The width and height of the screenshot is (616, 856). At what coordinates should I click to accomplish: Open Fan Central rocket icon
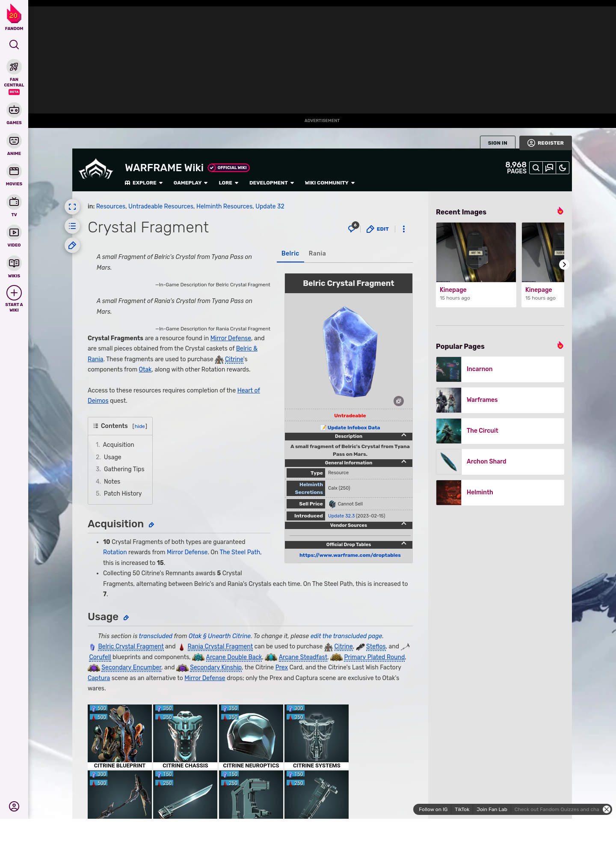tap(14, 67)
